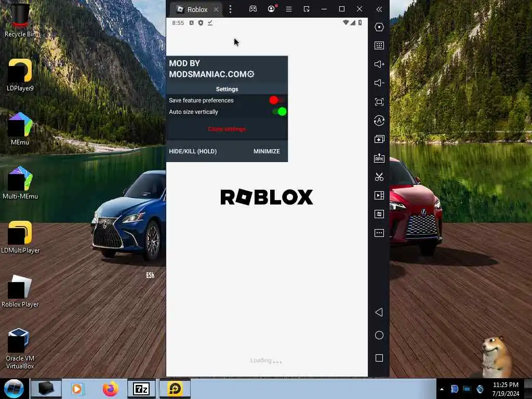Screen dimensions: 532x399
Task: Toggle Auto size vertically switch
Action: [x=279, y=112]
